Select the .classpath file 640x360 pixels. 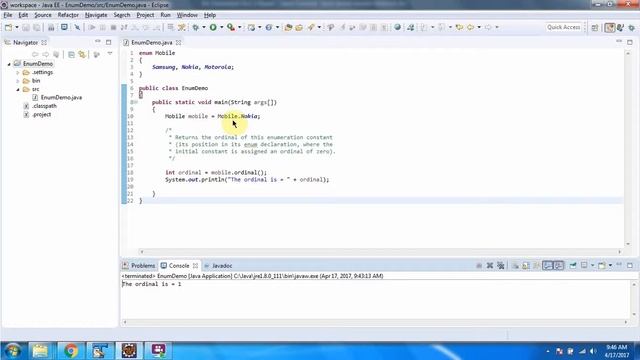44,106
